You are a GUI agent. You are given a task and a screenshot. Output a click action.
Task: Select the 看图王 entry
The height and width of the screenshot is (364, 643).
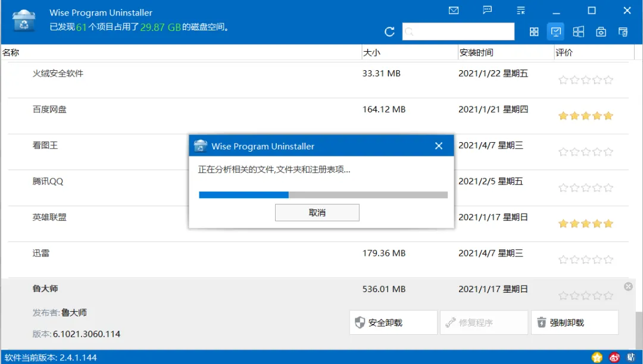coord(45,145)
